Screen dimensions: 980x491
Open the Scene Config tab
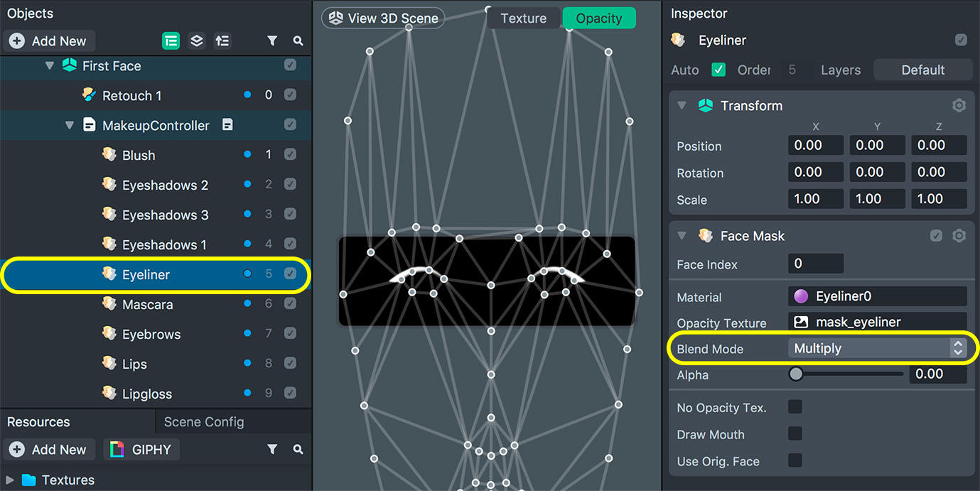[204, 422]
